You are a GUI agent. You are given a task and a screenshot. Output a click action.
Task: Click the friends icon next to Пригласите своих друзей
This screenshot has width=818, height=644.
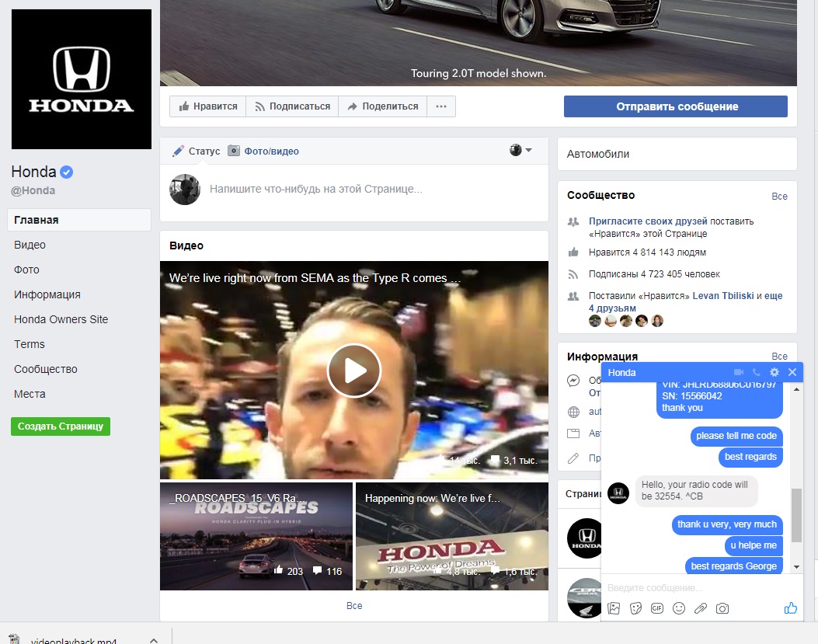(573, 221)
